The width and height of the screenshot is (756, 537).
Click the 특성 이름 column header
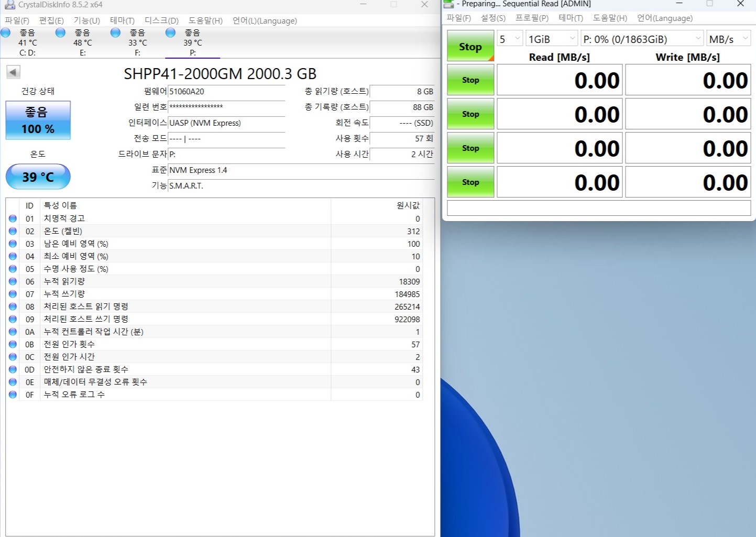[x=185, y=205]
